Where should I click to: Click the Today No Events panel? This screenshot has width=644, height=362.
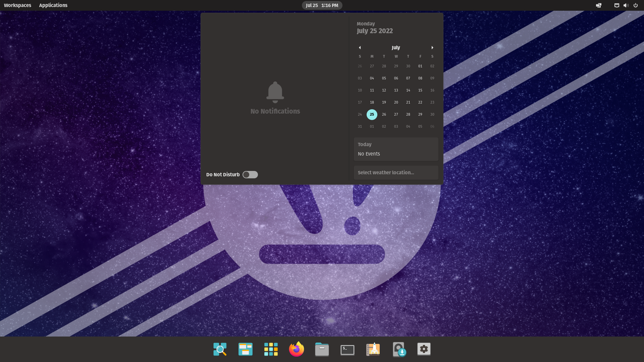[396, 149]
